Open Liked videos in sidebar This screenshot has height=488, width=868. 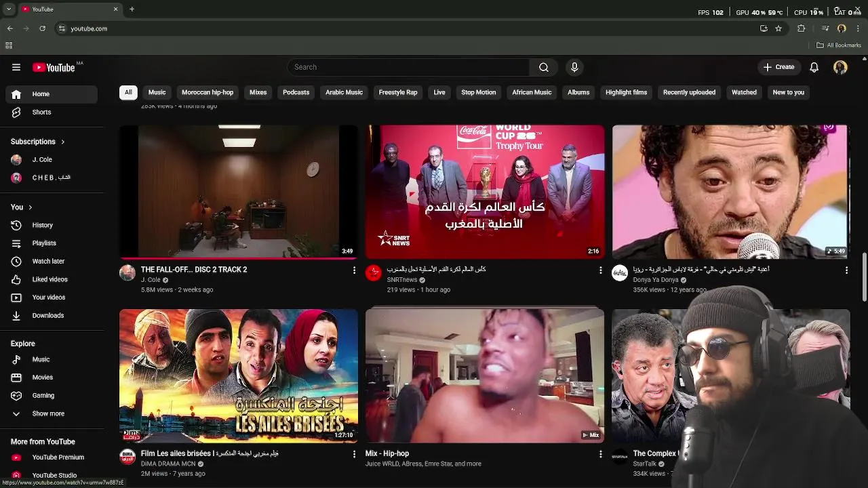[52, 279]
